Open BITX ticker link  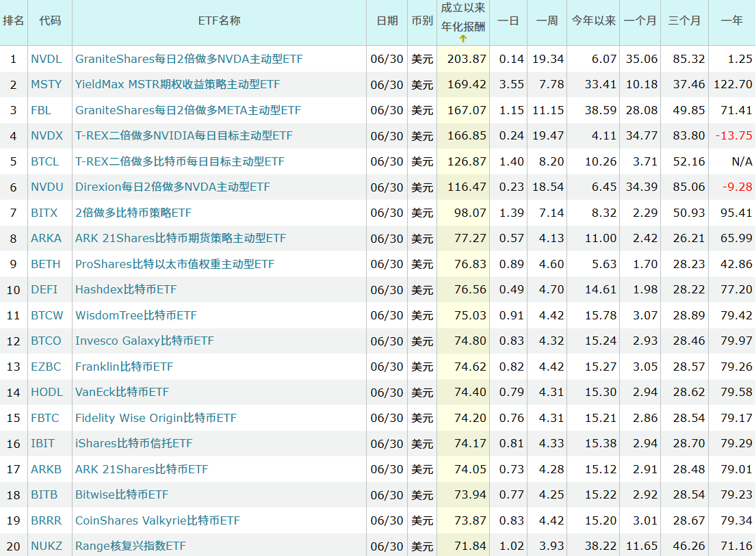pyautogui.click(x=44, y=213)
